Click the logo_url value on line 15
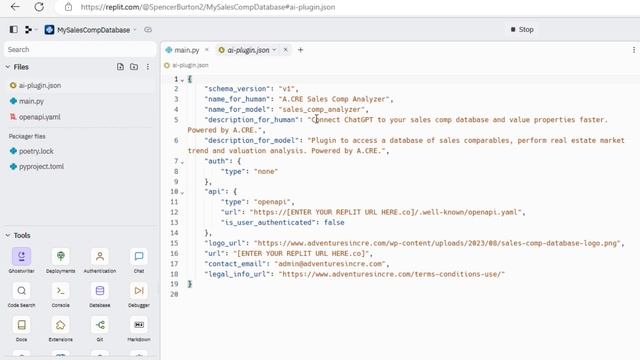 tap(437, 243)
